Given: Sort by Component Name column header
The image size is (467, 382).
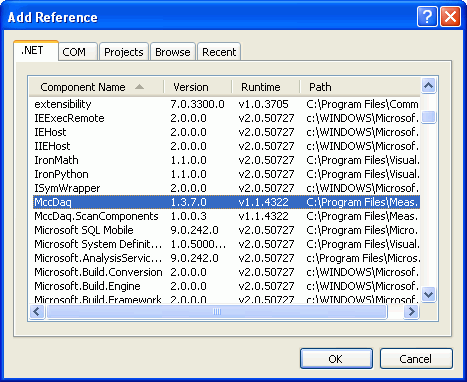Looking at the screenshot, I should pos(96,87).
